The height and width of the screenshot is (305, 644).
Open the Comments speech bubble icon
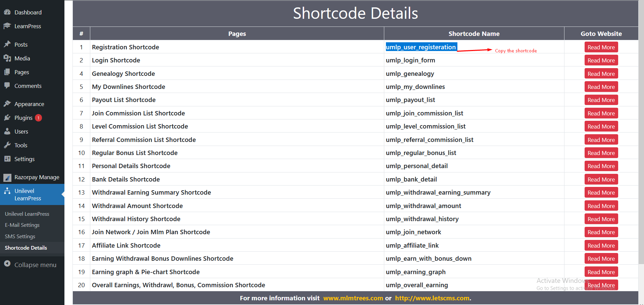pos(7,86)
